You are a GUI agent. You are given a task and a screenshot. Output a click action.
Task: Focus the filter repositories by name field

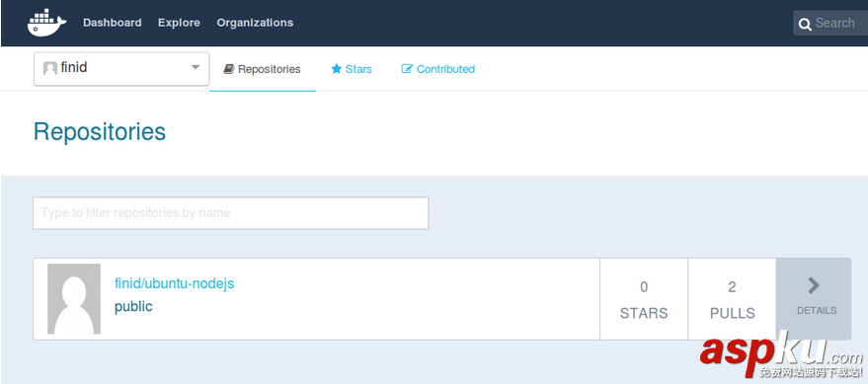click(231, 213)
